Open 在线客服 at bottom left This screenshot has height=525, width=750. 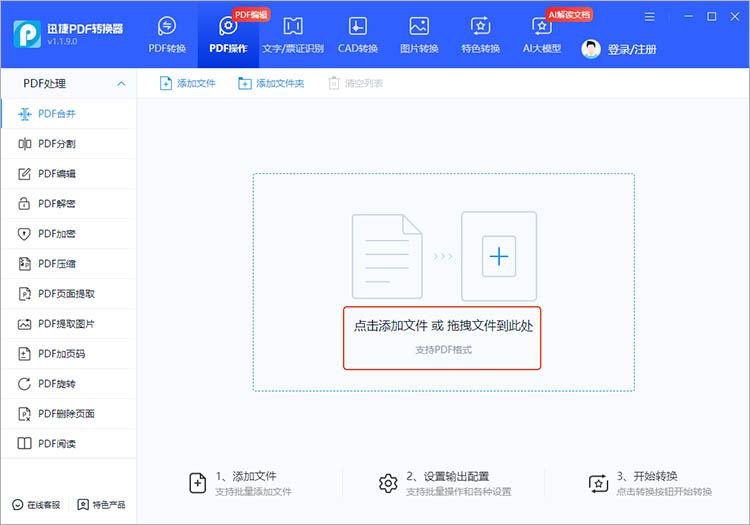point(36,505)
